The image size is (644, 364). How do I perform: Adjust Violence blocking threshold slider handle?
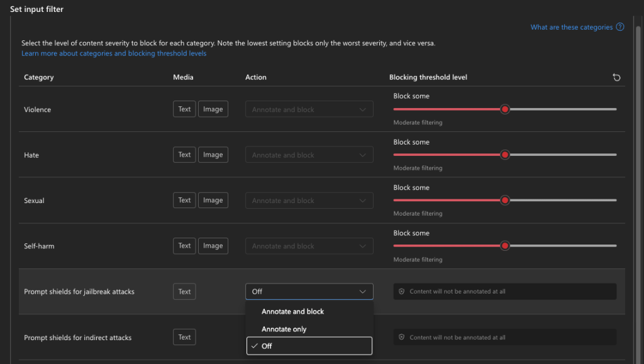tap(505, 109)
